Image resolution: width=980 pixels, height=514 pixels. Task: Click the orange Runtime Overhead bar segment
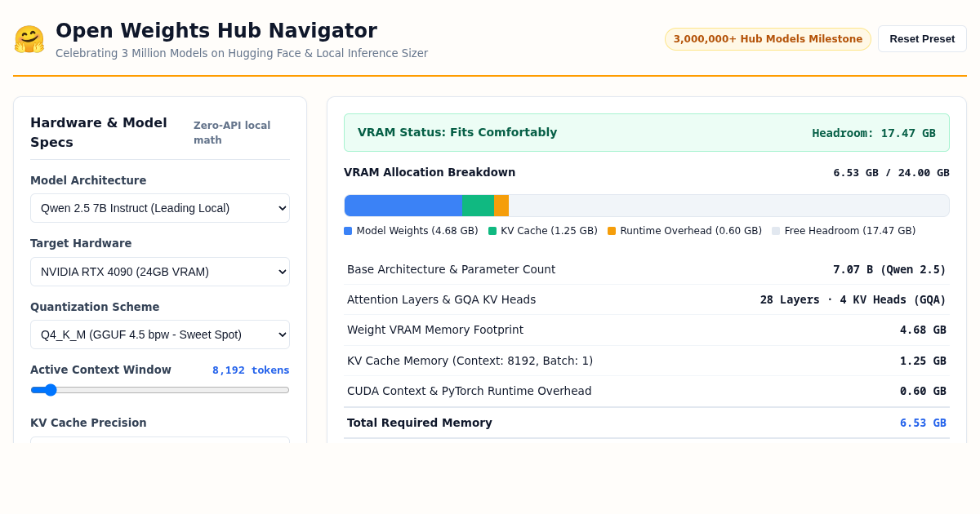click(x=501, y=206)
